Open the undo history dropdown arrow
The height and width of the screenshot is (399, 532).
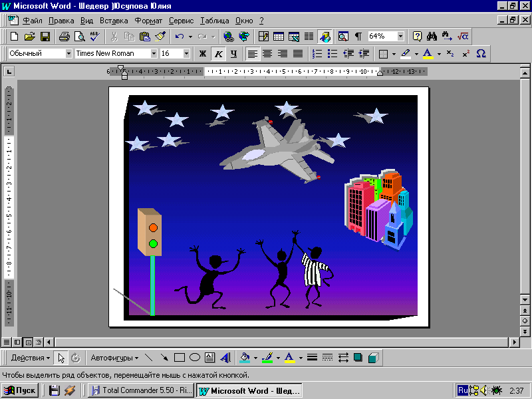[190, 37]
